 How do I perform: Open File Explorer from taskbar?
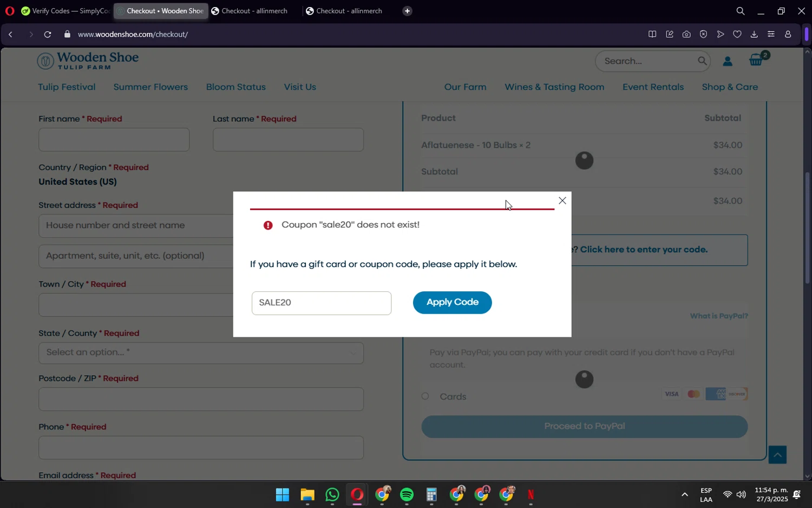tap(307, 495)
